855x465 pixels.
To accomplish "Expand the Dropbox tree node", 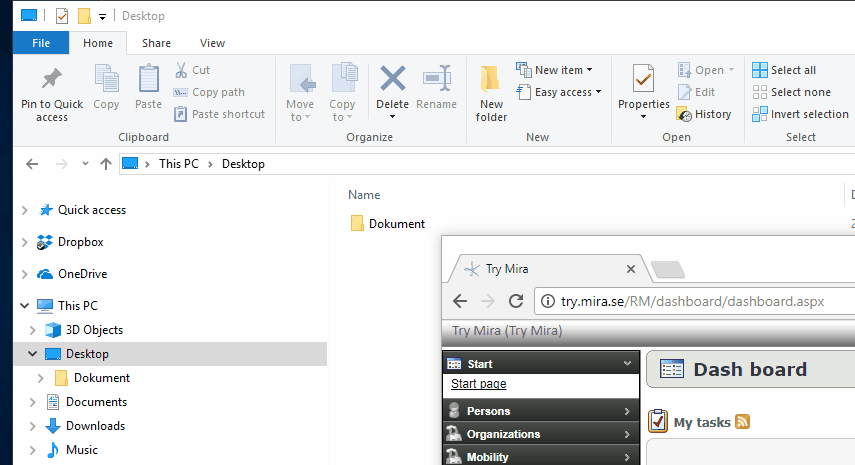I will (x=25, y=242).
